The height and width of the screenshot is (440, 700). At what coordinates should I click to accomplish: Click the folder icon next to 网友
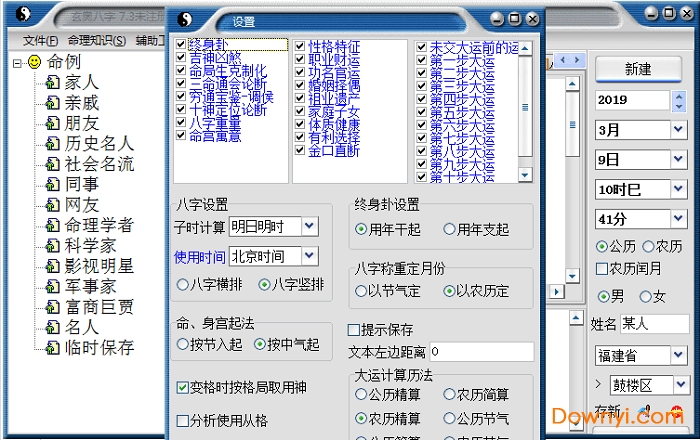pyautogui.click(x=53, y=204)
